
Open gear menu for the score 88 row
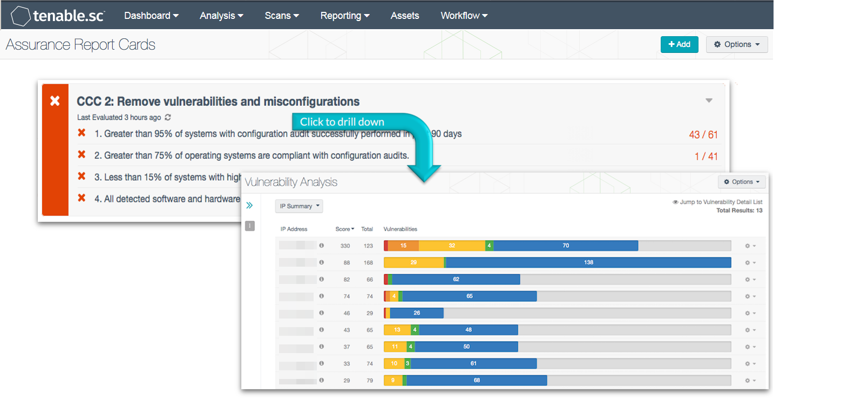coord(750,263)
